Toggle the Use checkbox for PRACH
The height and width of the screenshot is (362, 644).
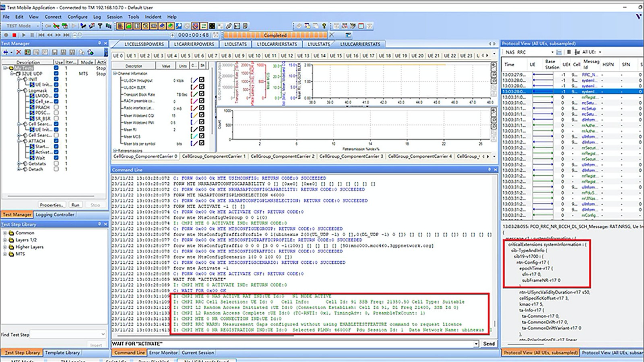pyautogui.click(x=56, y=107)
